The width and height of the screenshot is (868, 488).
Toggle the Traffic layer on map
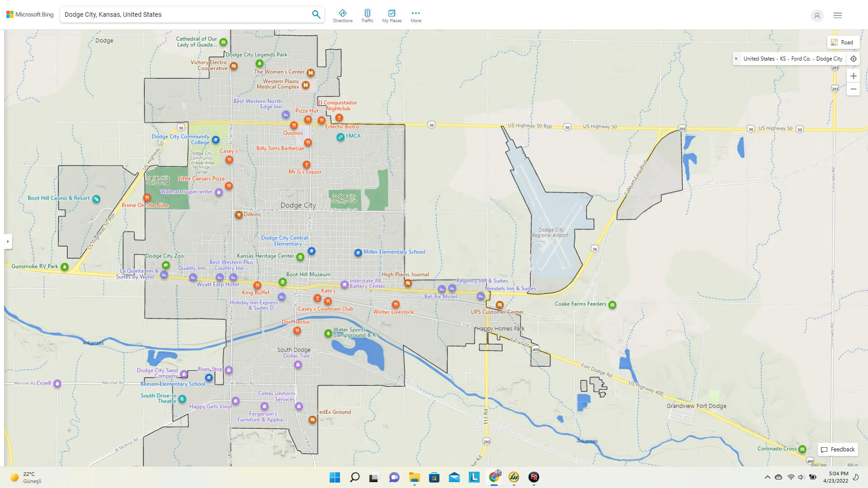pyautogui.click(x=367, y=14)
